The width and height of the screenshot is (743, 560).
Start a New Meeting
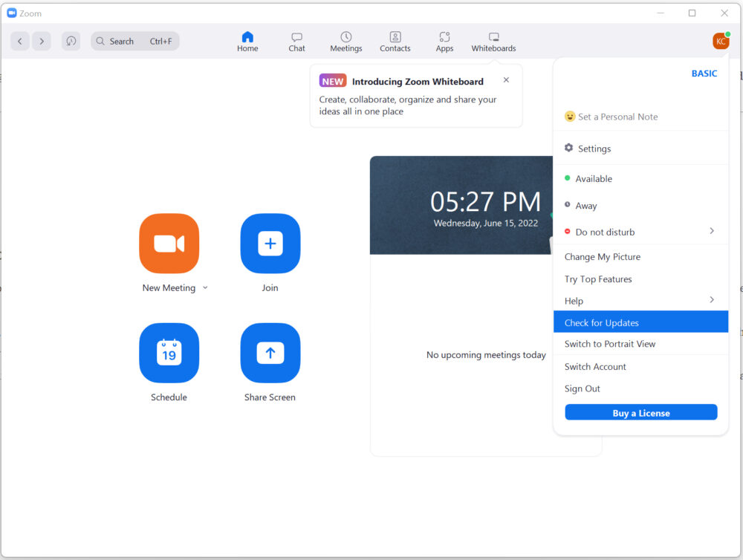pyautogui.click(x=169, y=244)
